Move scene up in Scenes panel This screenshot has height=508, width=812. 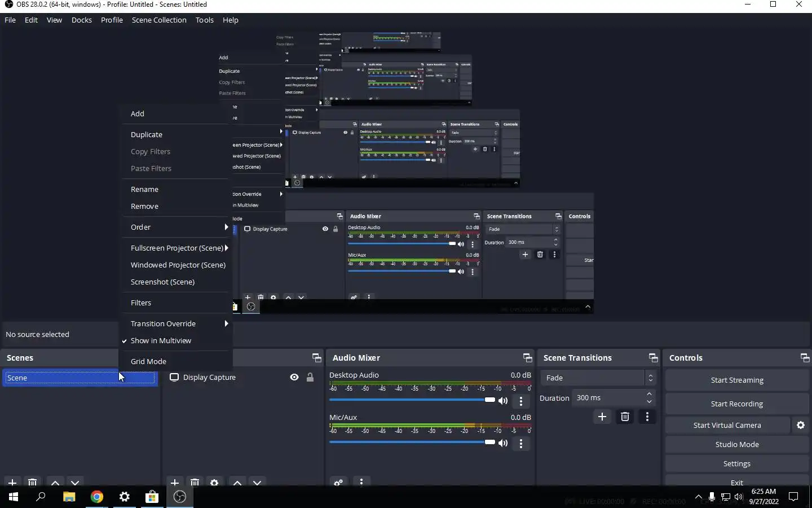pyautogui.click(x=55, y=483)
